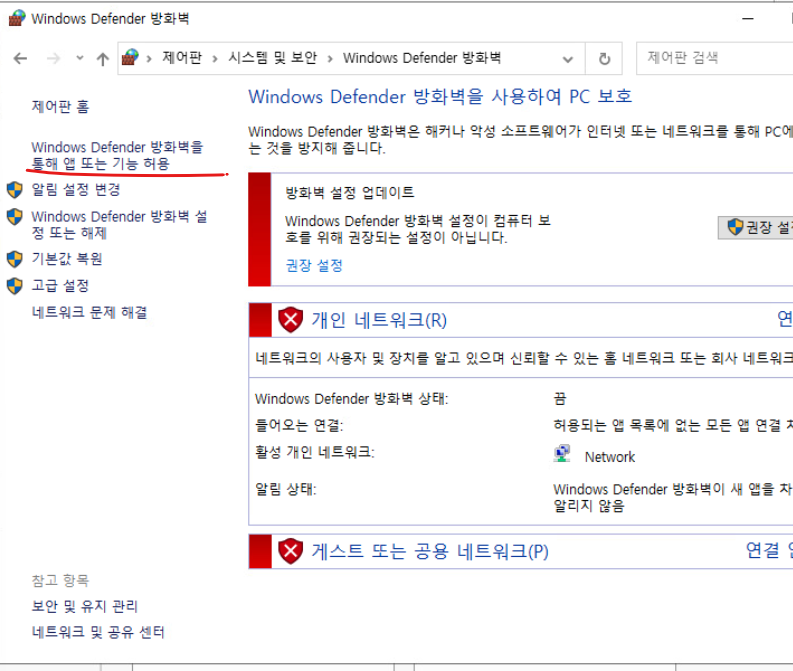Viewport: 793px width, 671px height.
Task: Open the 제어판 홈 link
Action: 60,107
